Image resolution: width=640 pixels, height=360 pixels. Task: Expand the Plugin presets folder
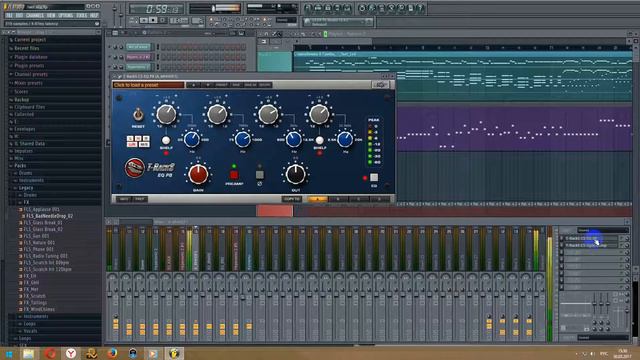point(29,66)
